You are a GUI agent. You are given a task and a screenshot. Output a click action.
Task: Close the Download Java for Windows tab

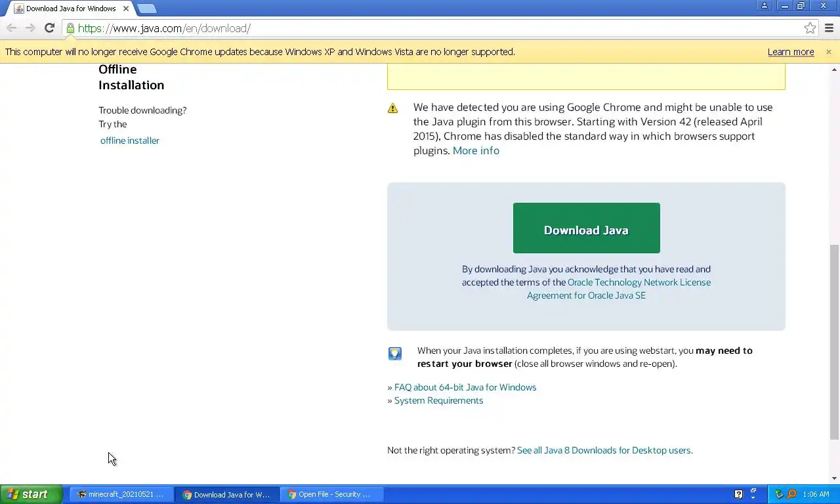click(x=126, y=9)
